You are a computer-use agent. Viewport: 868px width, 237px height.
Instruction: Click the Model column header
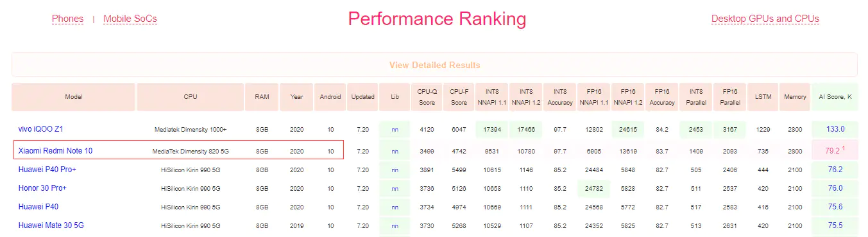(x=74, y=97)
